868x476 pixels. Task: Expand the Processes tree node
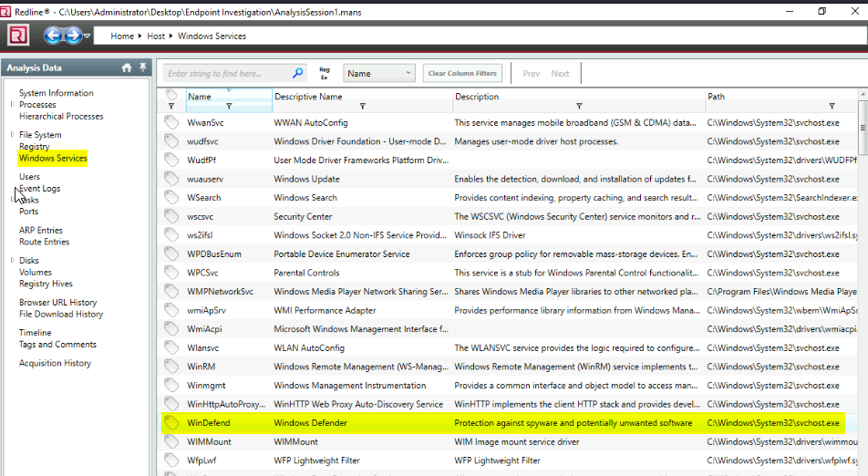pyautogui.click(x=12, y=104)
